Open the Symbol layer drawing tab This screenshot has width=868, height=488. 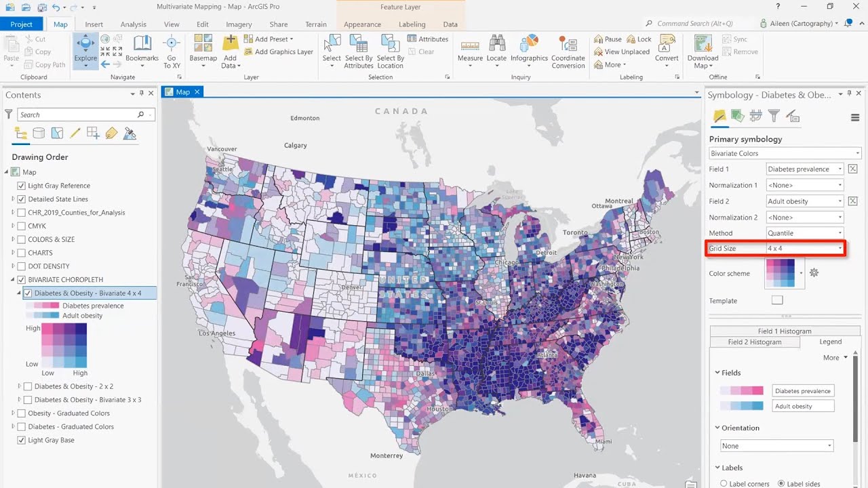coord(755,117)
